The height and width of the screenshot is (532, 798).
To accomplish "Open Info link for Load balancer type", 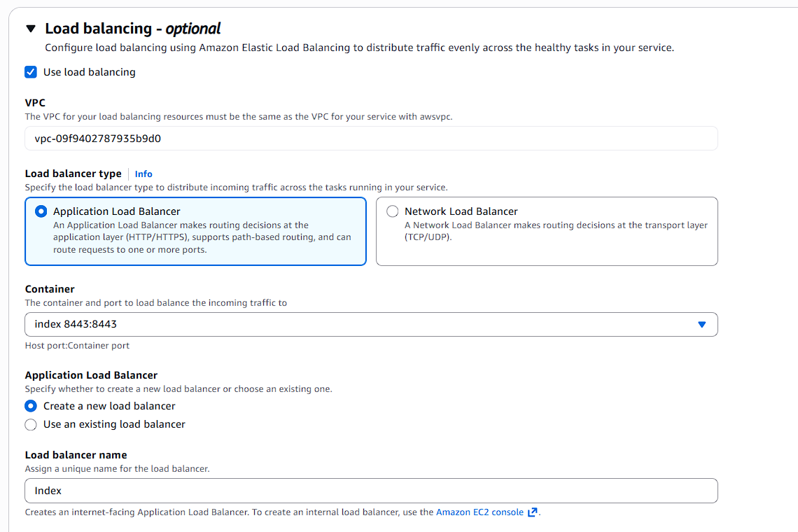I will pyautogui.click(x=143, y=174).
